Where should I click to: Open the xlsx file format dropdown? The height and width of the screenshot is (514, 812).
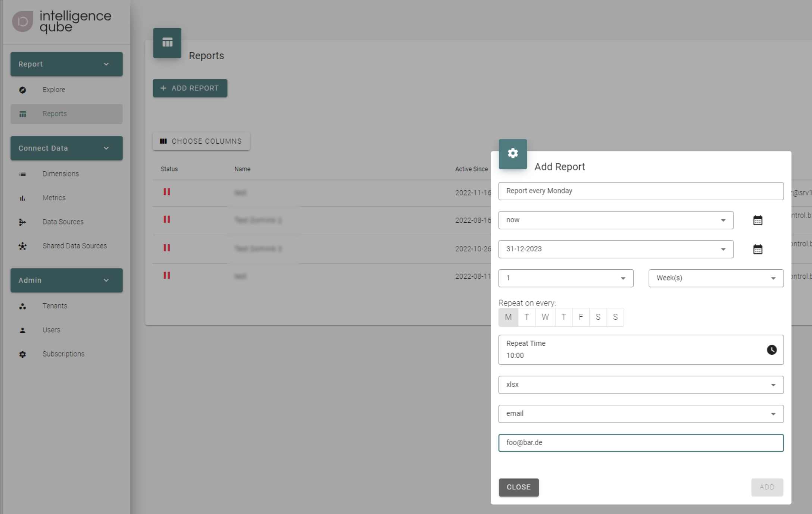coord(641,385)
